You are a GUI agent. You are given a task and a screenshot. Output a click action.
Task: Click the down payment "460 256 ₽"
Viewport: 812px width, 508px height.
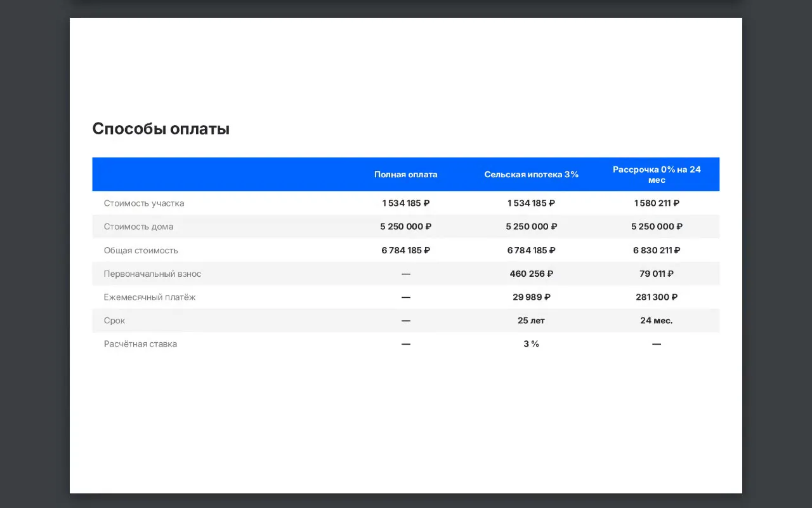click(532, 274)
